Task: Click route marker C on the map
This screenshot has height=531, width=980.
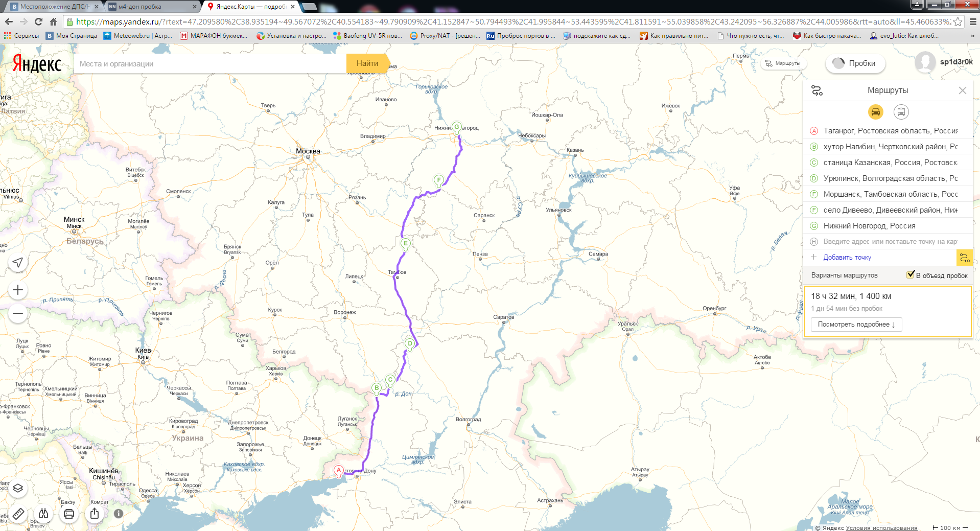Action: (390, 380)
